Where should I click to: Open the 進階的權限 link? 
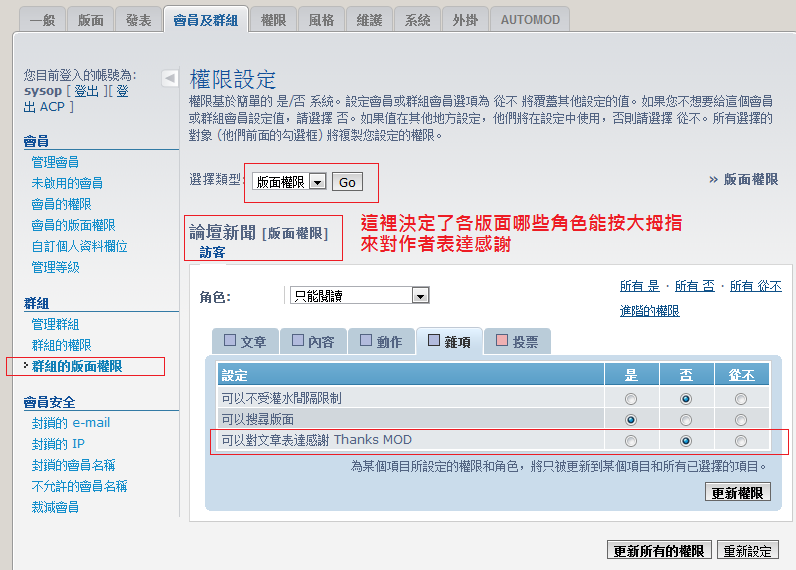649,311
